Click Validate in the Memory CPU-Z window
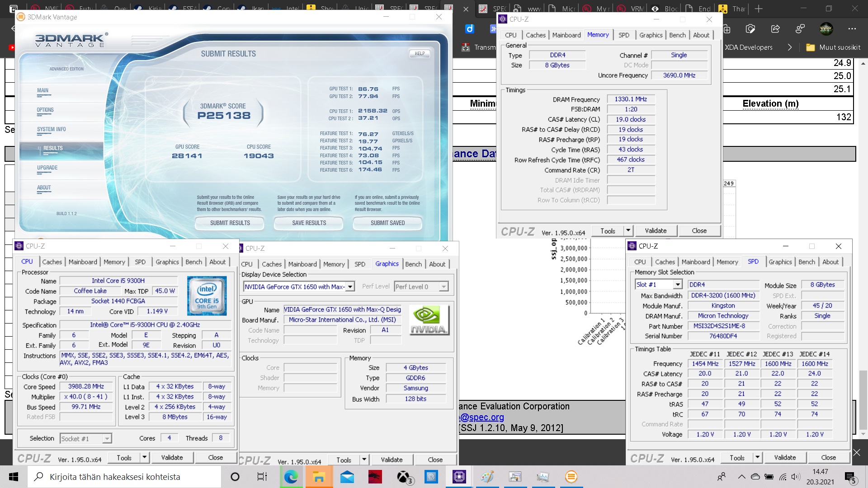 (x=656, y=230)
